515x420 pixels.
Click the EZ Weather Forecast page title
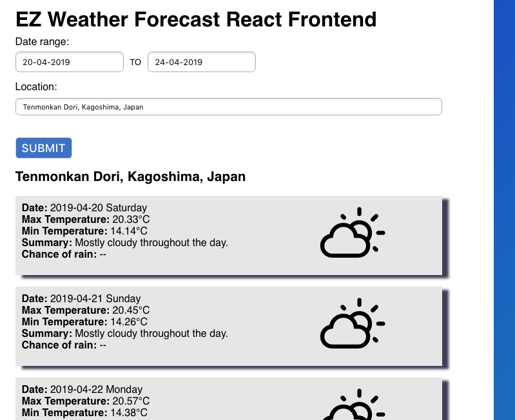coord(196,19)
